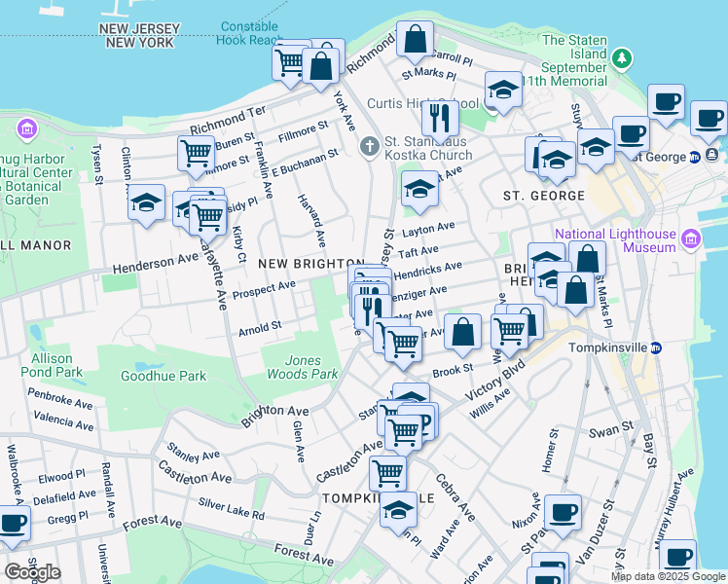Click the St. Stanislaus Kostka Church pin
The image size is (728, 584).
click(x=370, y=148)
